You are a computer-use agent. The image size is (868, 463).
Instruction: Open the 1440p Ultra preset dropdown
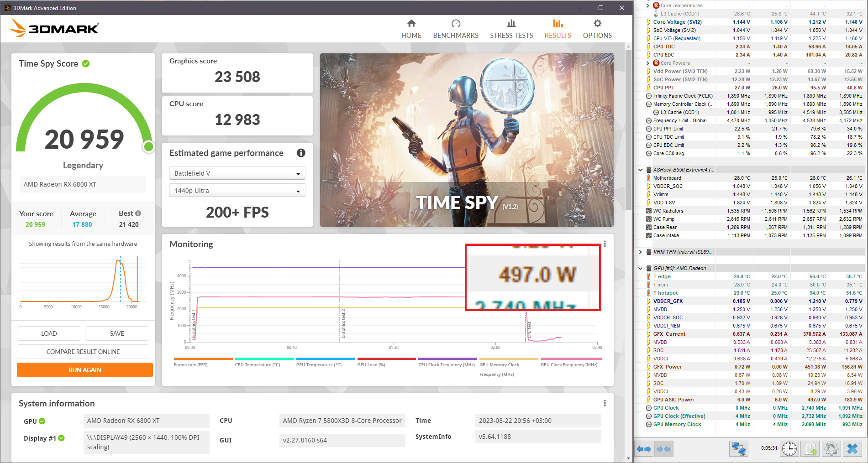tap(237, 191)
